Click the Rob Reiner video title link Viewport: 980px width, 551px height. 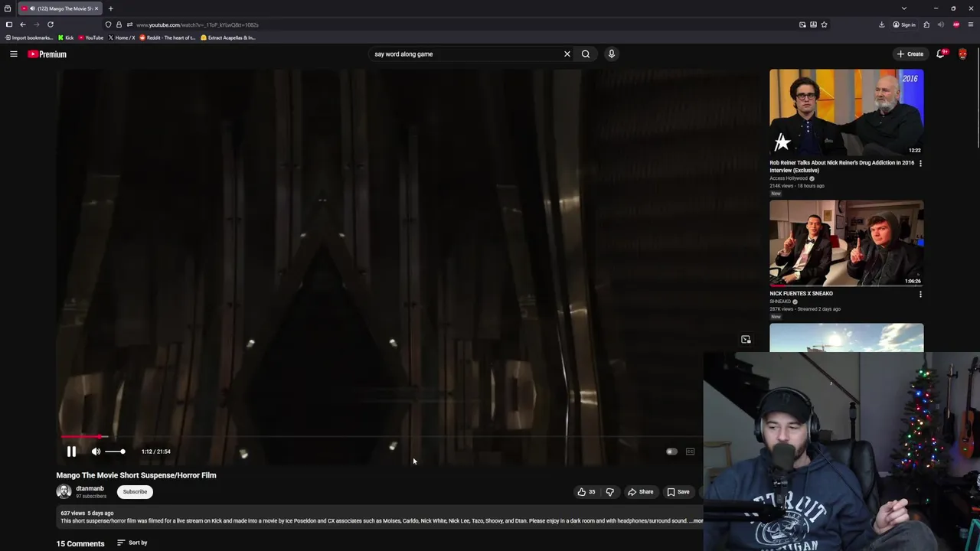pos(841,166)
